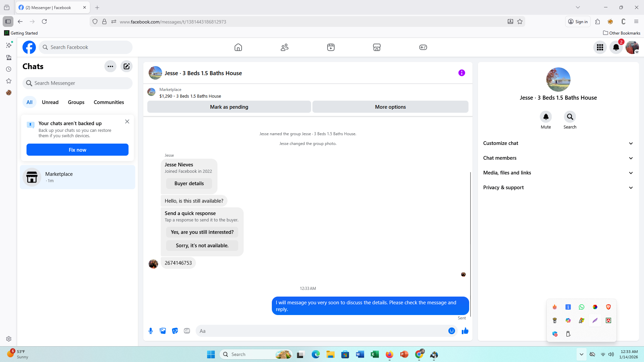Open conversation information purple icon

tap(461, 73)
